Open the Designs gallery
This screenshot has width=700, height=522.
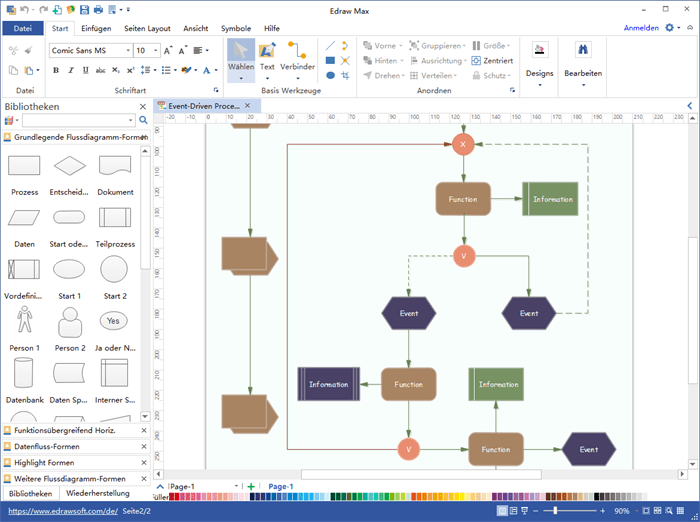[x=539, y=65]
